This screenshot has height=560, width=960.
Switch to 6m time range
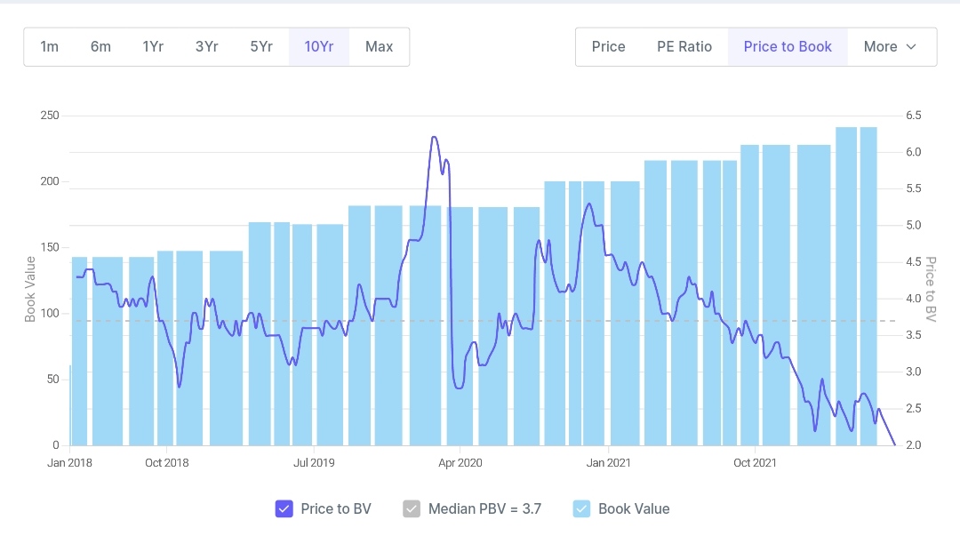pyautogui.click(x=100, y=46)
